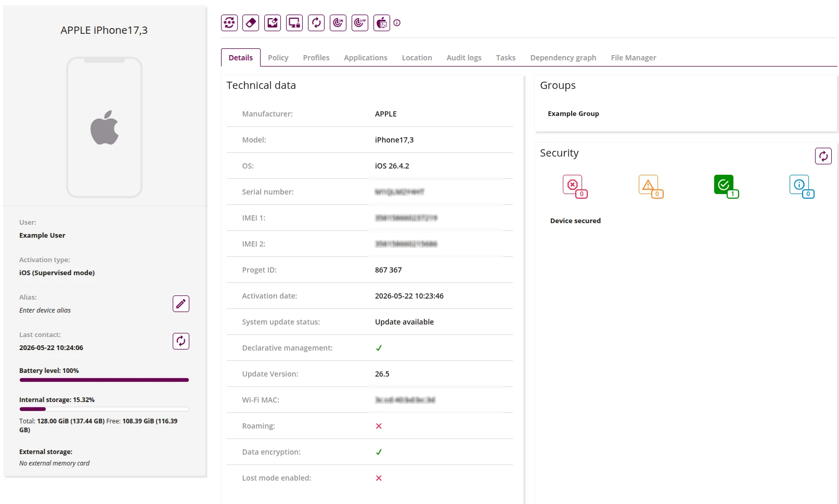Click the eraser wipe device icon
This screenshot has width=839, height=504.
[x=251, y=23]
